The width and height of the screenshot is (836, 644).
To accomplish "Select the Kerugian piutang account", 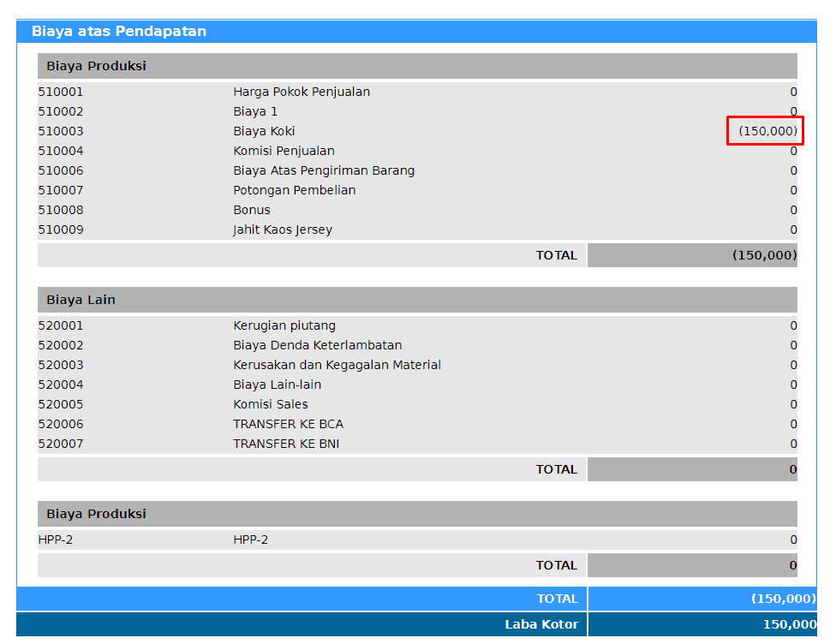I will pos(284,325).
